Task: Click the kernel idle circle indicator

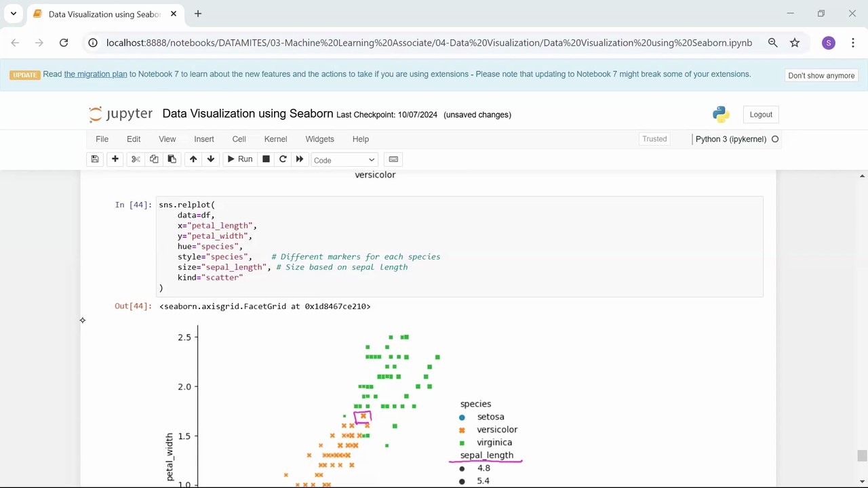Action: click(775, 139)
